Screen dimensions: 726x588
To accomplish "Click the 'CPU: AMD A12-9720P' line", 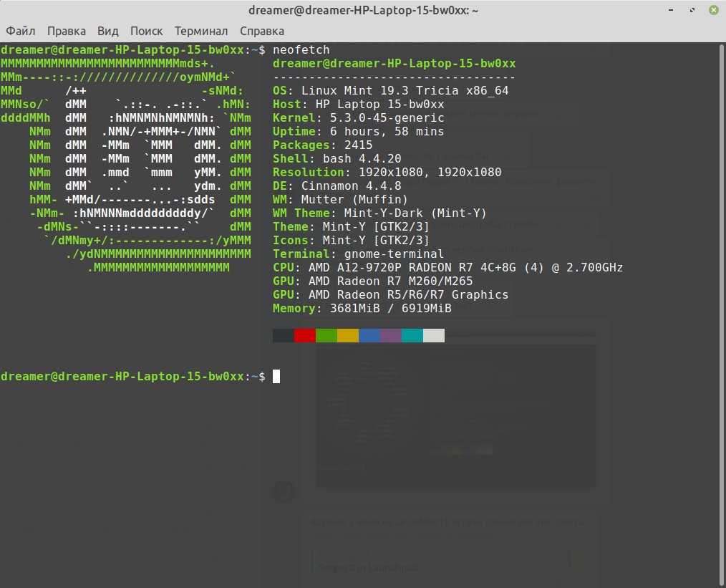I will (x=447, y=268).
